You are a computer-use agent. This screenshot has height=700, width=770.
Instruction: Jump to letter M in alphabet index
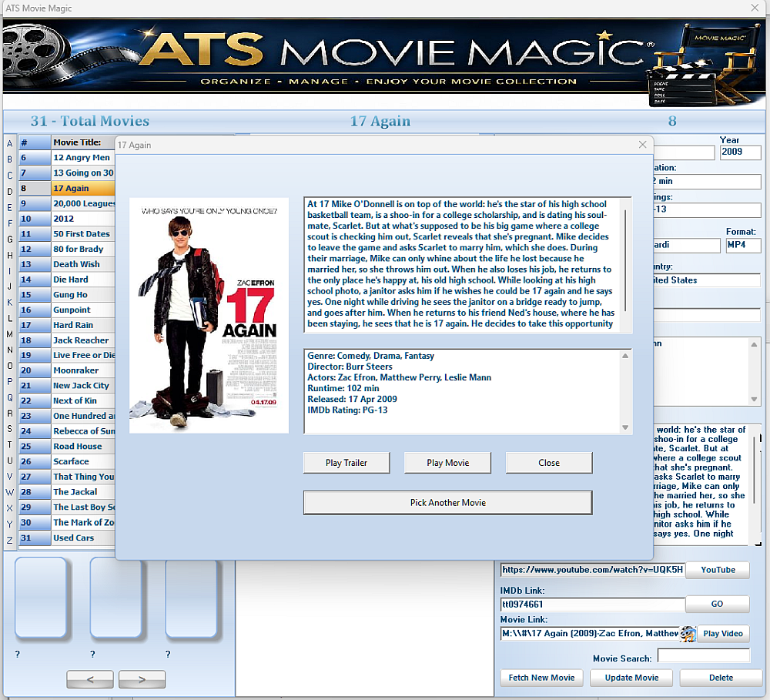(9, 334)
